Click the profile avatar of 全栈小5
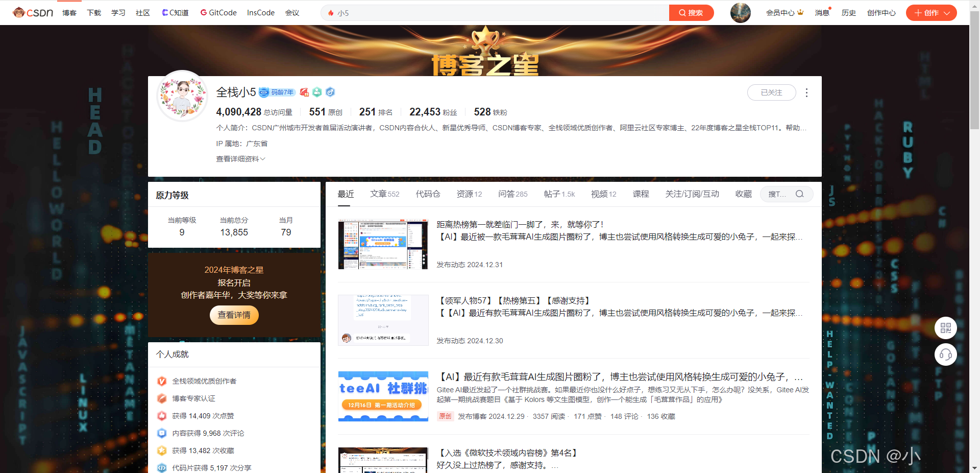The image size is (980, 473). (x=182, y=96)
